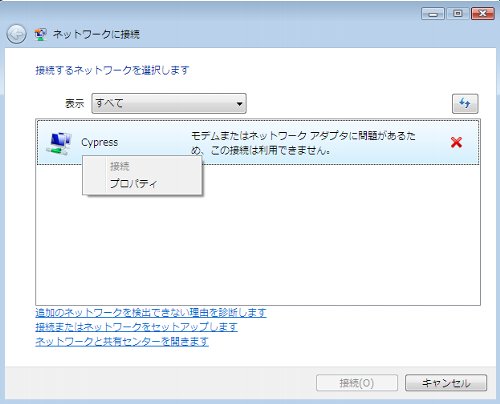Minimize the network connection window
This screenshot has width=500, height=404.
(433, 14)
